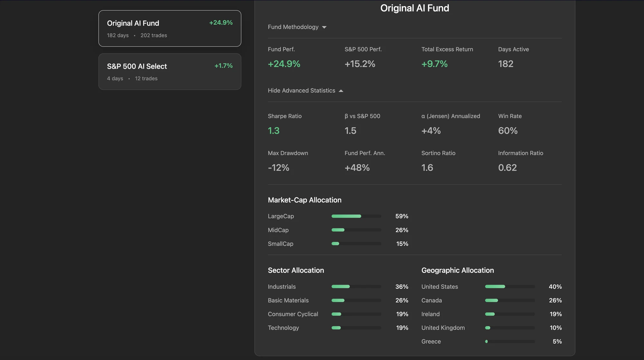Click the United States geographic bar
Screen dimensions: 644x360
click(x=510, y=286)
